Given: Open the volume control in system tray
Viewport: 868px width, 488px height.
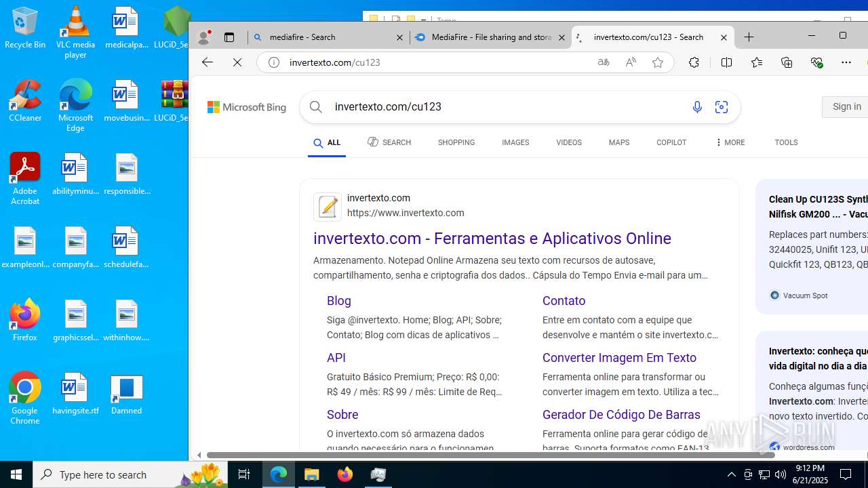Looking at the screenshot, I should [x=781, y=474].
